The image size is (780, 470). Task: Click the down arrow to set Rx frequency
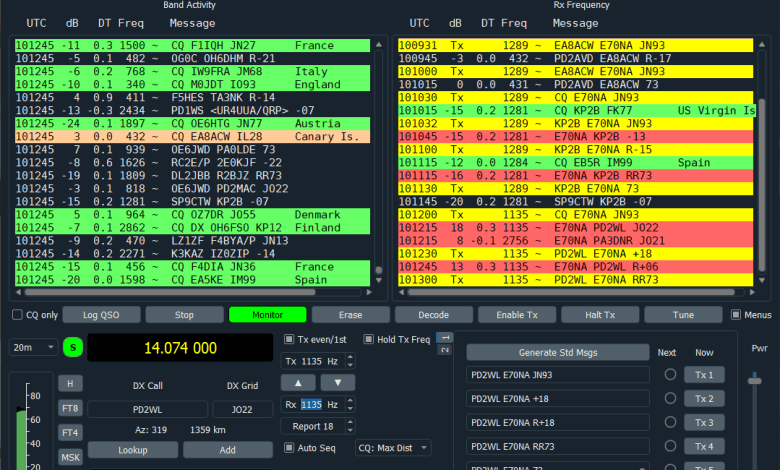pyautogui.click(x=338, y=382)
